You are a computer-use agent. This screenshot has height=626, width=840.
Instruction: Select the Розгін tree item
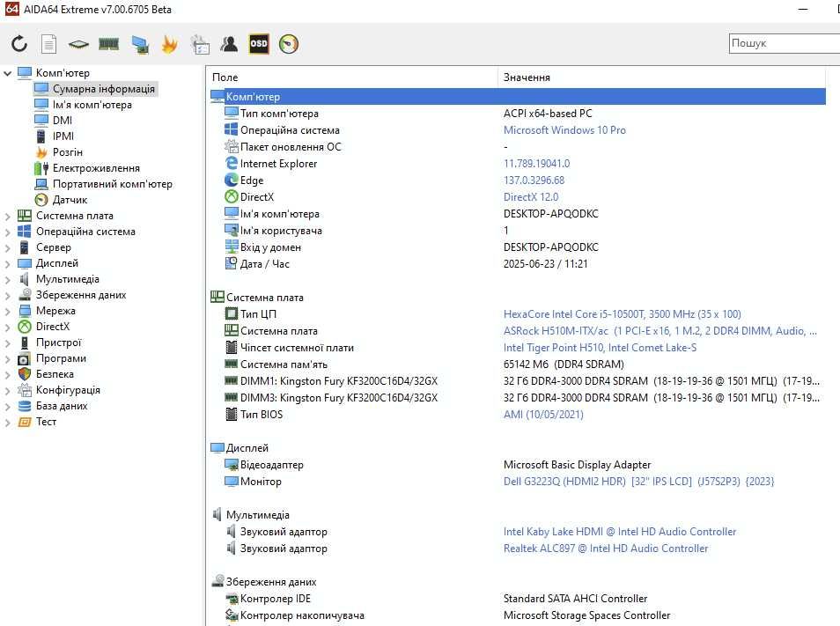tap(68, 152)
